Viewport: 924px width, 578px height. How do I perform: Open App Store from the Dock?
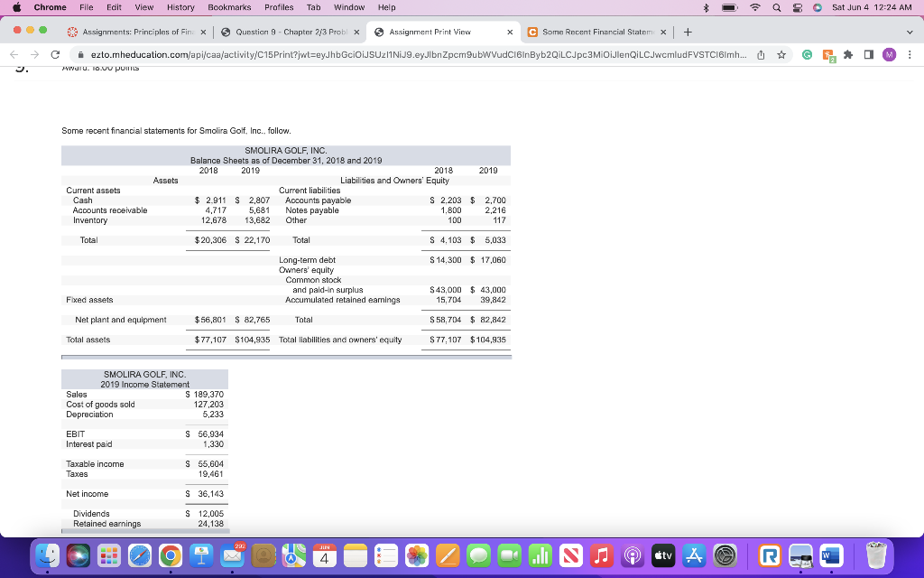tap(694, 555)
